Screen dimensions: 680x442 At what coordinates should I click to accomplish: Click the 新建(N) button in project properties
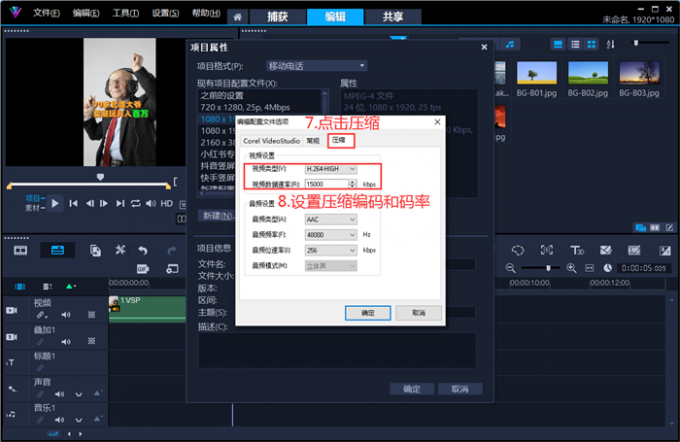tap(217, 216)
